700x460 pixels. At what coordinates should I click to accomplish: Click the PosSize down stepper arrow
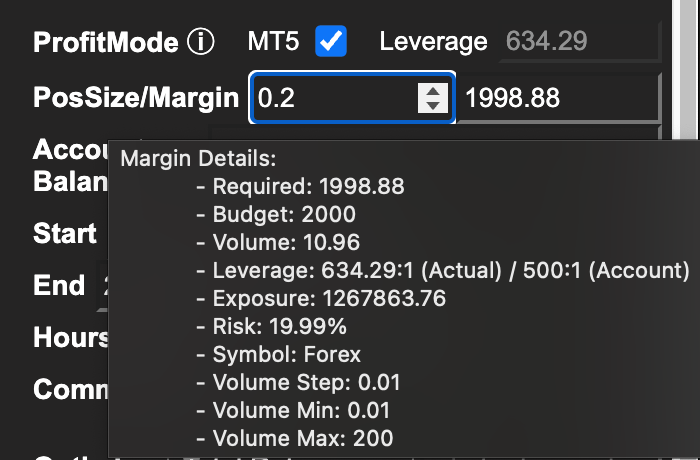click(432, 106)
